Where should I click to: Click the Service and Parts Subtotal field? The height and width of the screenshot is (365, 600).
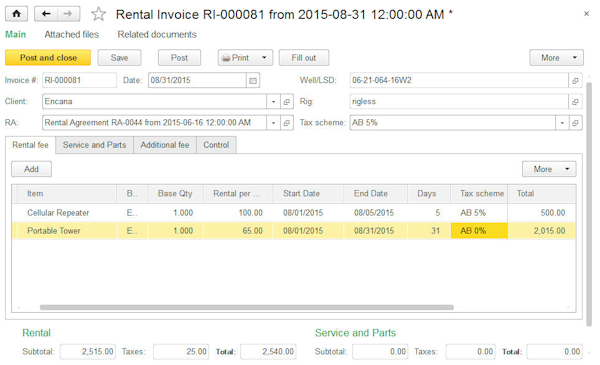click(380, 352)
